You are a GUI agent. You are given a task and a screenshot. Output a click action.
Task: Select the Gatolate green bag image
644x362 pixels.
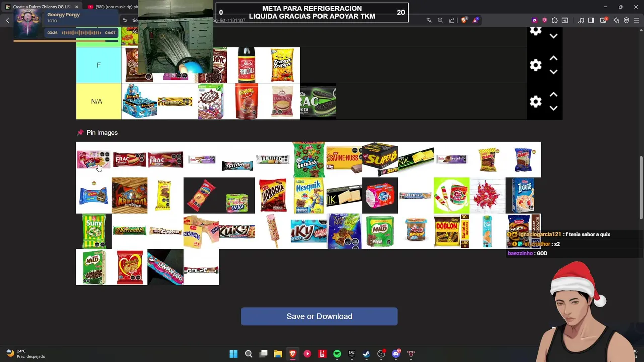tap(308, 159)
